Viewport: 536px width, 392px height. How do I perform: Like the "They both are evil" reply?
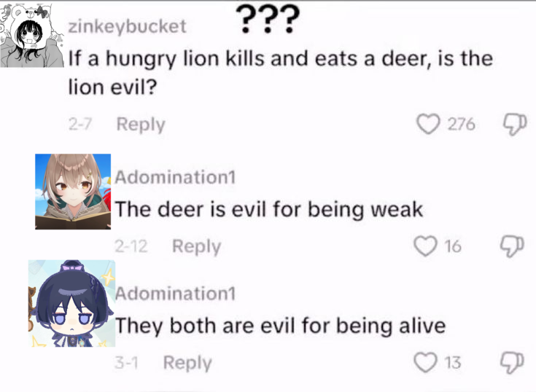pos(426,362)
